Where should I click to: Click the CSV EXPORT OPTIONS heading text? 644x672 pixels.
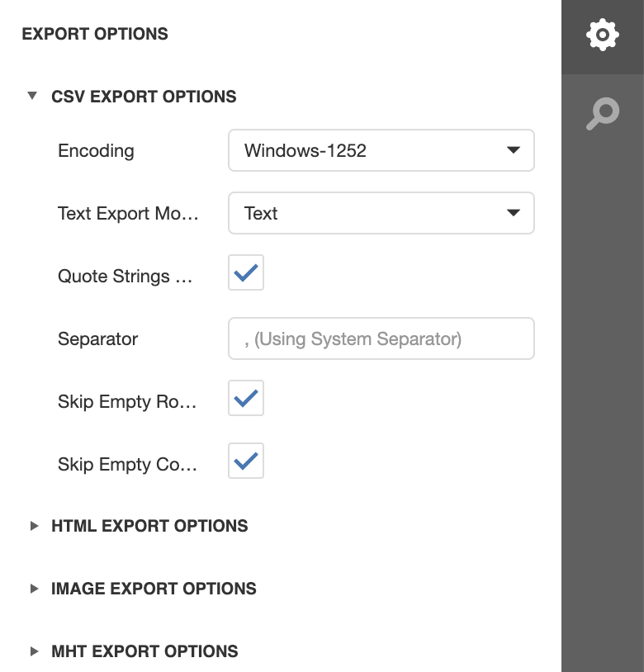144,97
